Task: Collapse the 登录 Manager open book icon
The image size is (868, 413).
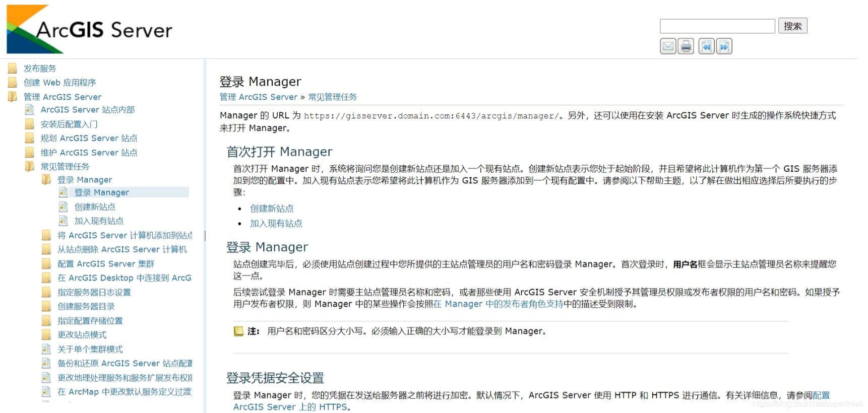Action: click(46, 179)
